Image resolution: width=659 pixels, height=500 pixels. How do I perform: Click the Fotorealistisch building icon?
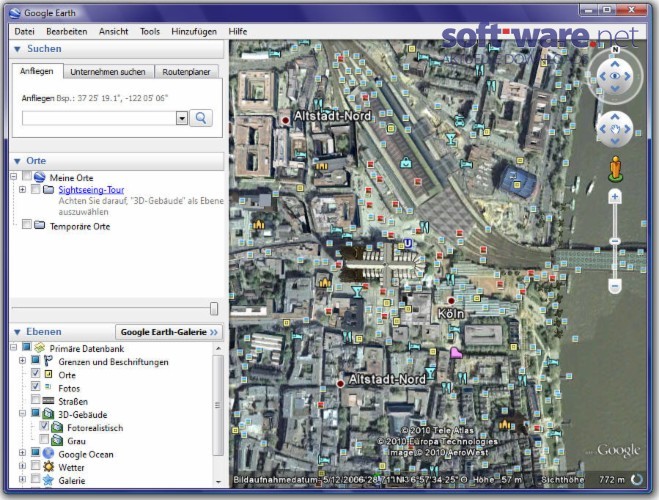[x=57, y=427]
